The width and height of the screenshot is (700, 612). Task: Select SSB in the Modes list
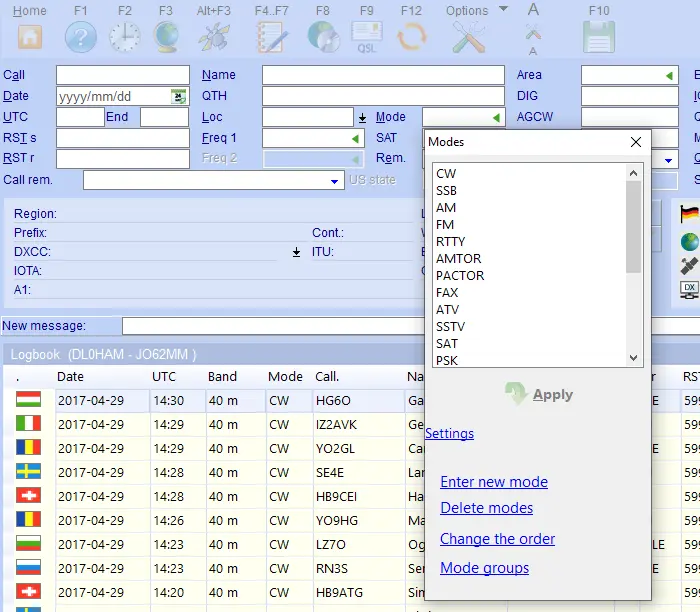446,191
